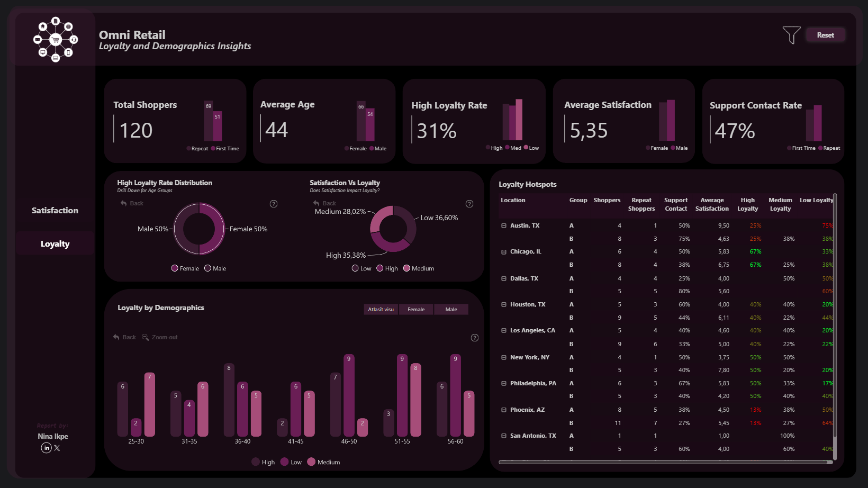Click Back arrow in High Loyalty Rate Distribution
The height and width of the screenshot is (488, 868).
tap(123, 203)
